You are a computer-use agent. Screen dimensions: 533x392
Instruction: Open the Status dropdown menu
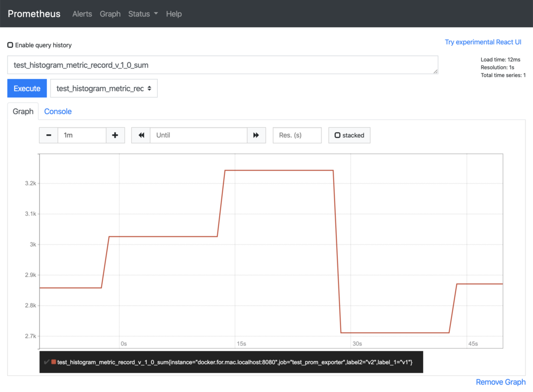click(142, 14)
